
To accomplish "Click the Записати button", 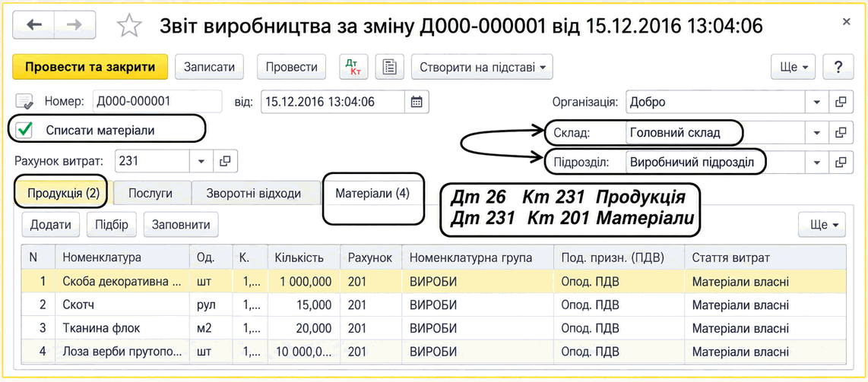I will click(x=209, y=68).
